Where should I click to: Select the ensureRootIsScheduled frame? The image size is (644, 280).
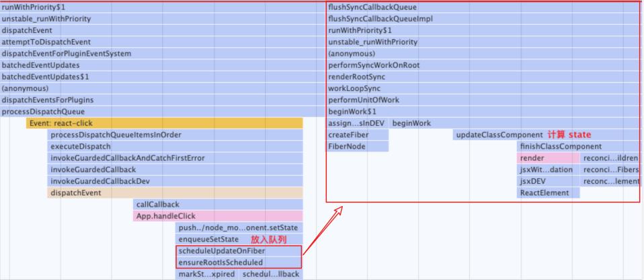[x=239, y=262]
